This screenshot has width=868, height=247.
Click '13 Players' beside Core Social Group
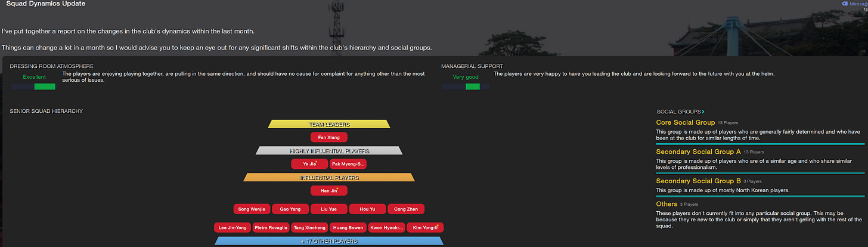point(728,123)
